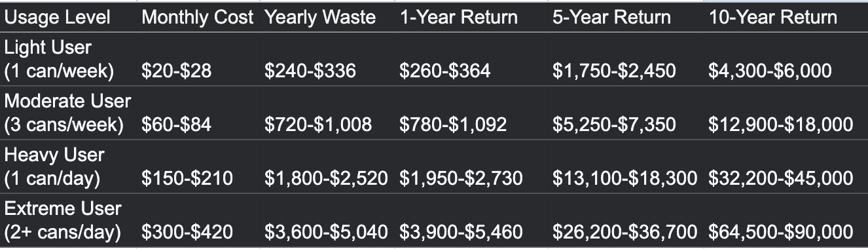This screenshot has width=868, height=249.
Task: Click the $150-$210 monthly cost cell
Action: coord(187,178)
